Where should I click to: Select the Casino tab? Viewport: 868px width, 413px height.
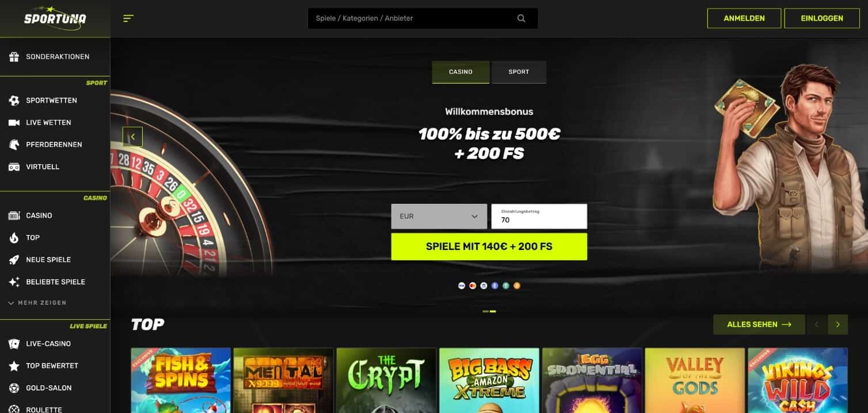click(461, 72)
